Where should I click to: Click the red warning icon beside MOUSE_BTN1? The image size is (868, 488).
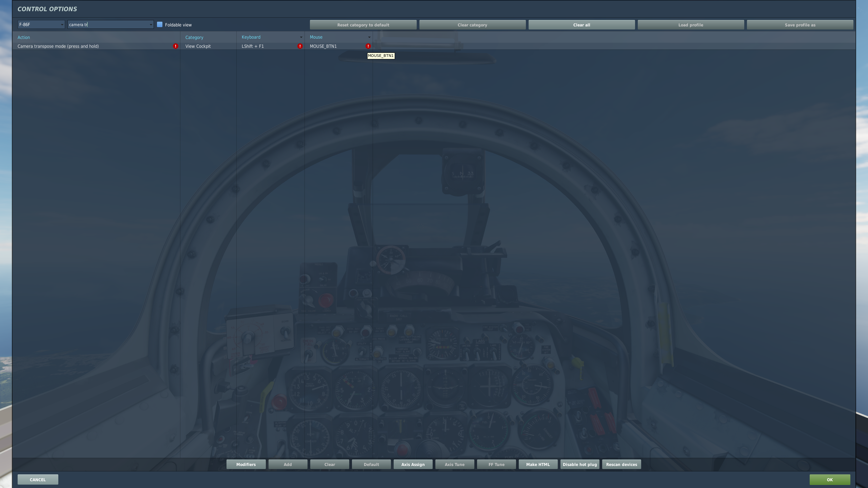(368, 46)
